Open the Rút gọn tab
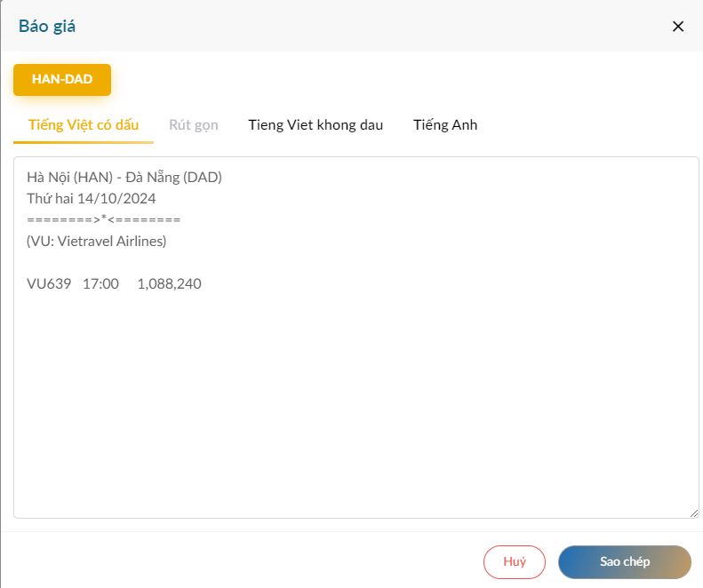 click(x=193, y=124)
